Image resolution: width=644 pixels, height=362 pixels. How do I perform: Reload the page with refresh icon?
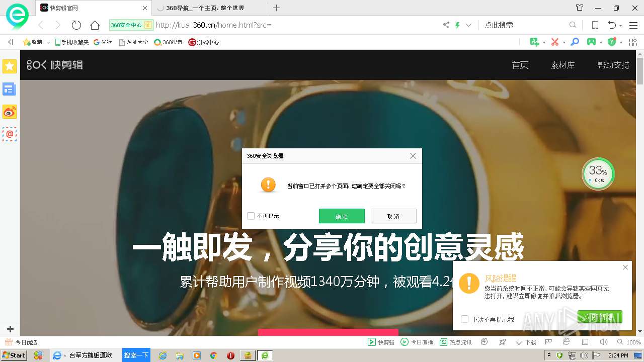(76, 25)
